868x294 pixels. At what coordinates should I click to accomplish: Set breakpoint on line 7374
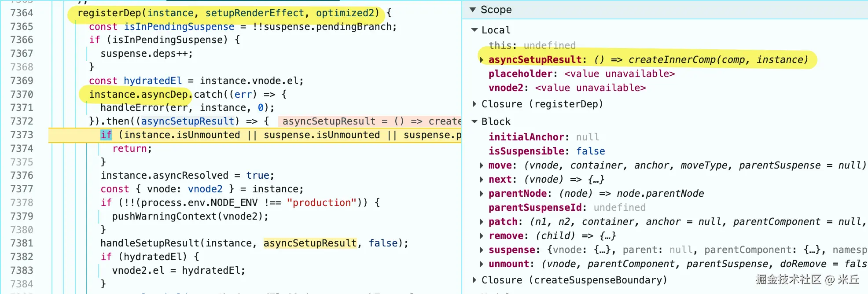pyautogui.click(x=22, y=148)
